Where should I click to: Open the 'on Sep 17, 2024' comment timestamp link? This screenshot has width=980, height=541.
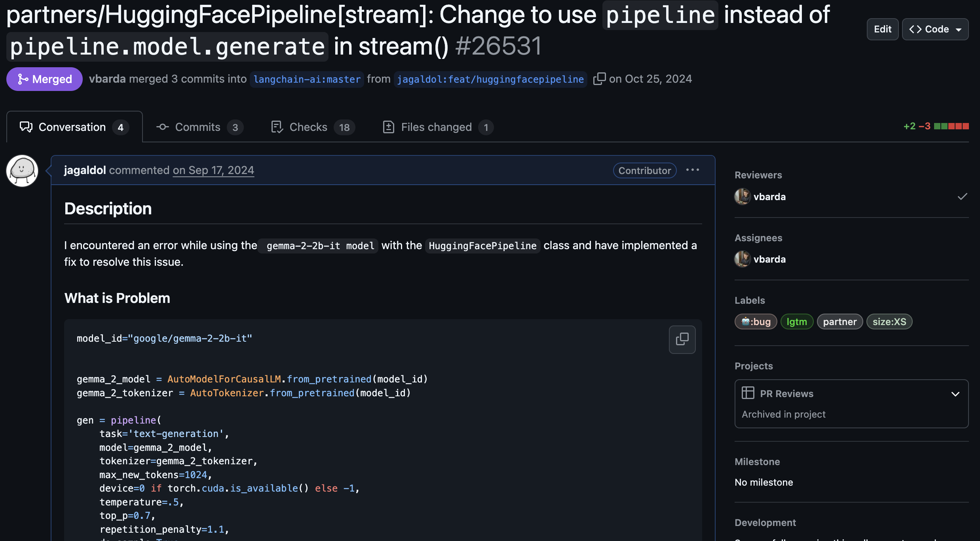pyautogui.click(x=213, y=170)
